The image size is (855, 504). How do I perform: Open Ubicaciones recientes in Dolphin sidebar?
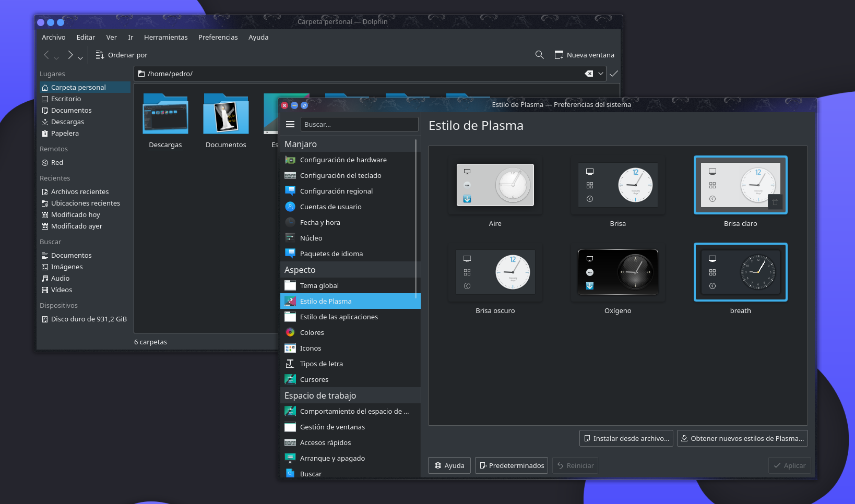point(85,203)
